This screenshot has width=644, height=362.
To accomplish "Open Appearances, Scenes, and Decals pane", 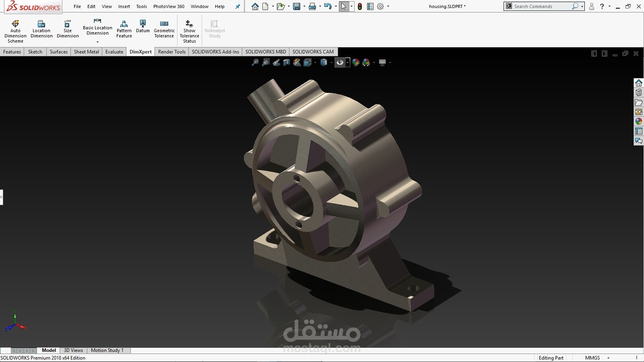I will [x=639, y=121].
